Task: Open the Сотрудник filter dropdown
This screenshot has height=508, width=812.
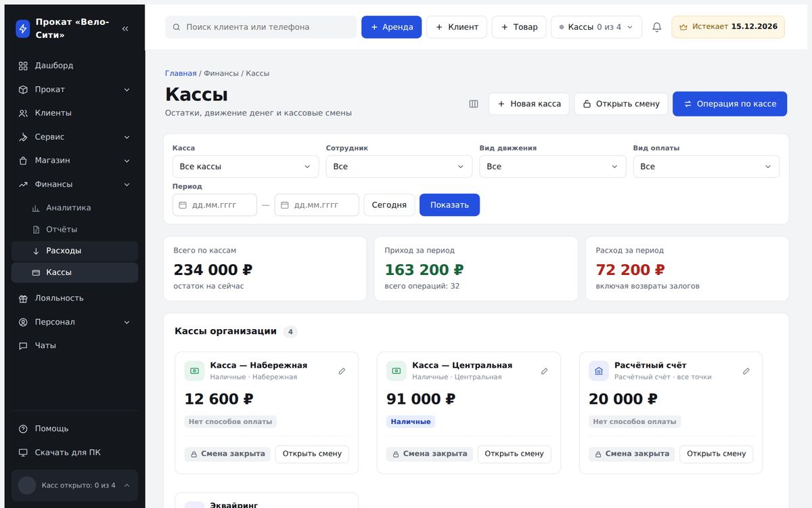Action: (399, 167)
